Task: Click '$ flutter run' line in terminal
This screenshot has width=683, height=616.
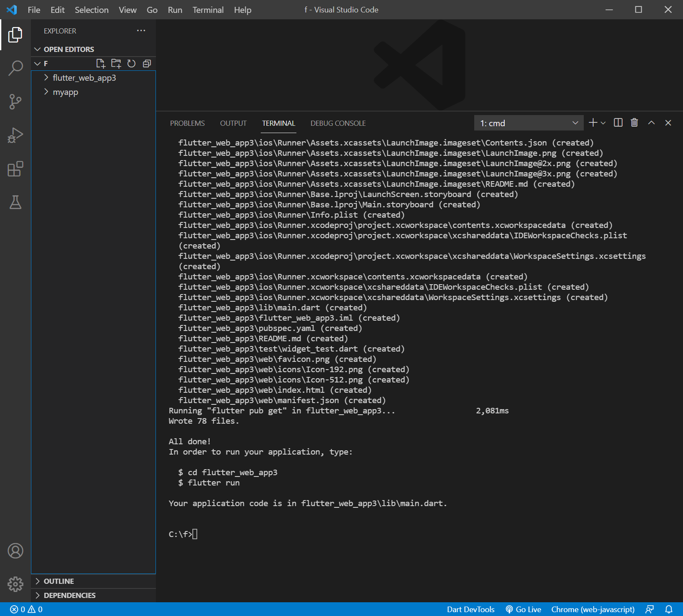Action: pyautogui.click(x=209, y=482)
